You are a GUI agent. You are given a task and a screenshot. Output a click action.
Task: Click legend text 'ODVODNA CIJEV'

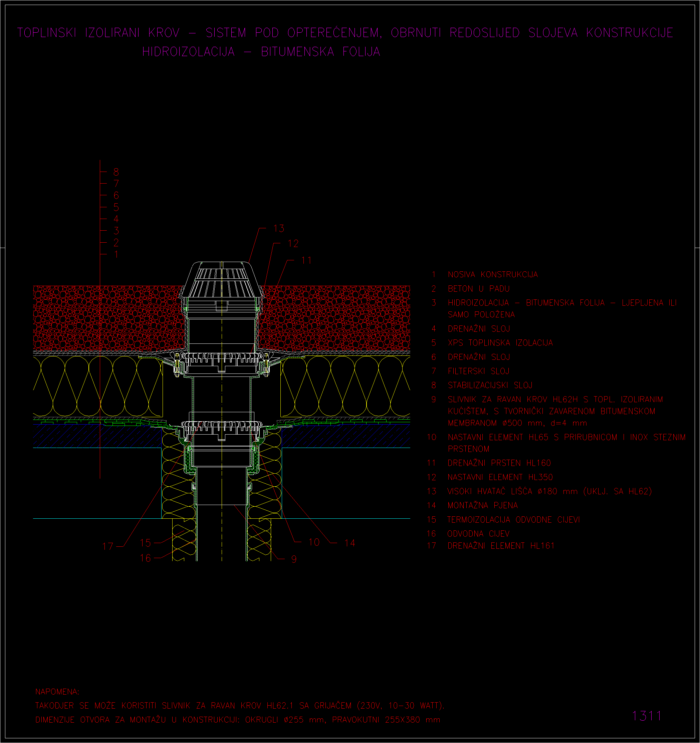(x=478, y=534)
